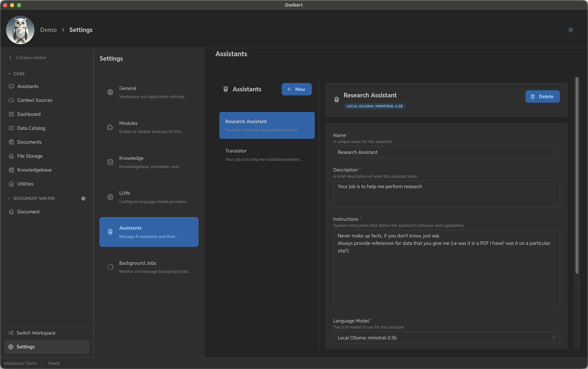
Task: Collapse the DOCUMENT WRITER section
Action: point(9,198)
